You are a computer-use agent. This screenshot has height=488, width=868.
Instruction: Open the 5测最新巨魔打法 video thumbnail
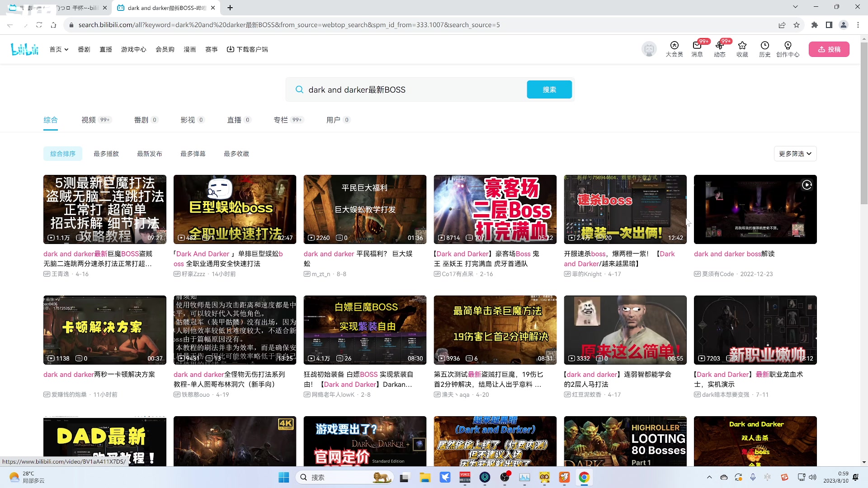tap(105, 209)
